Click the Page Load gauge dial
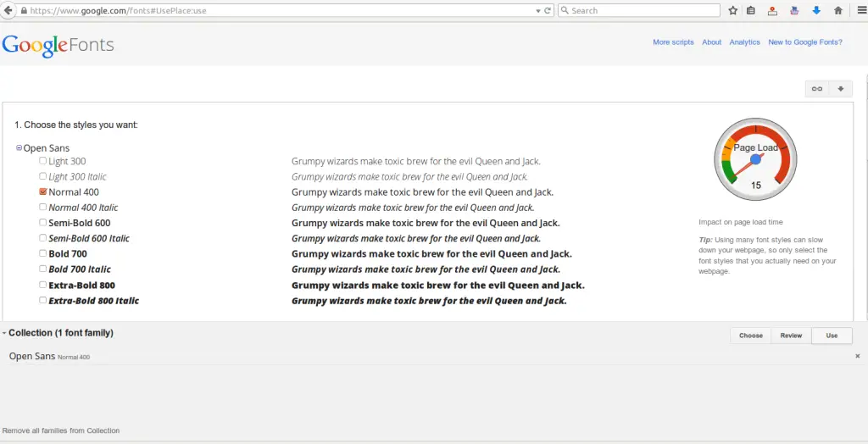Viewport: 868px width, 444px height. (x=755, y=159)
